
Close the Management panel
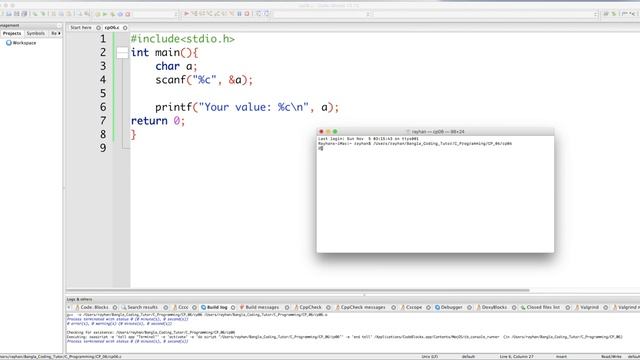[x=59, y=26]
